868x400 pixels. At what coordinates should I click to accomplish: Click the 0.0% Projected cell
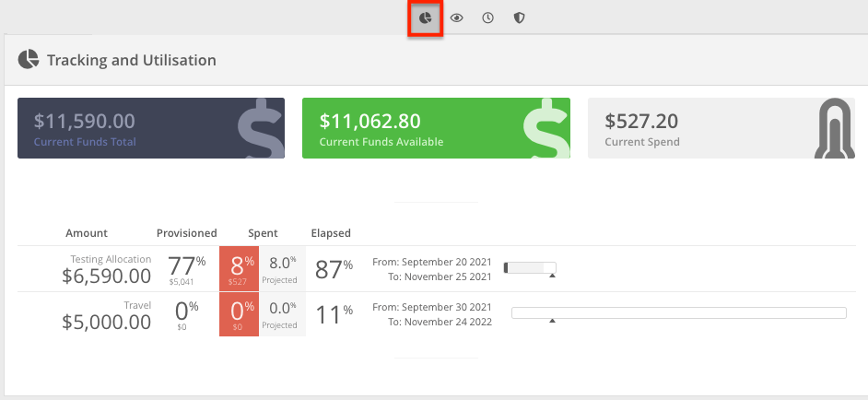pos(282,314)
